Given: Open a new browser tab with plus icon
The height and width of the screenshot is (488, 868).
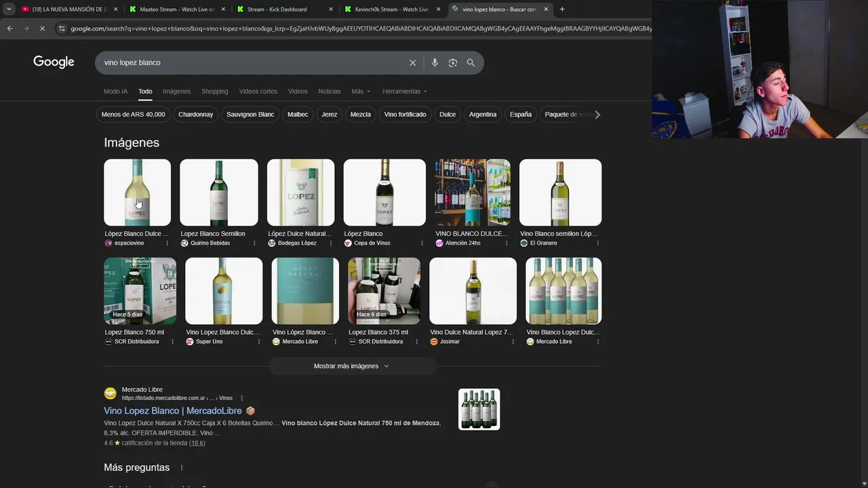Looking at the screenshot, I should coord(562,9).
